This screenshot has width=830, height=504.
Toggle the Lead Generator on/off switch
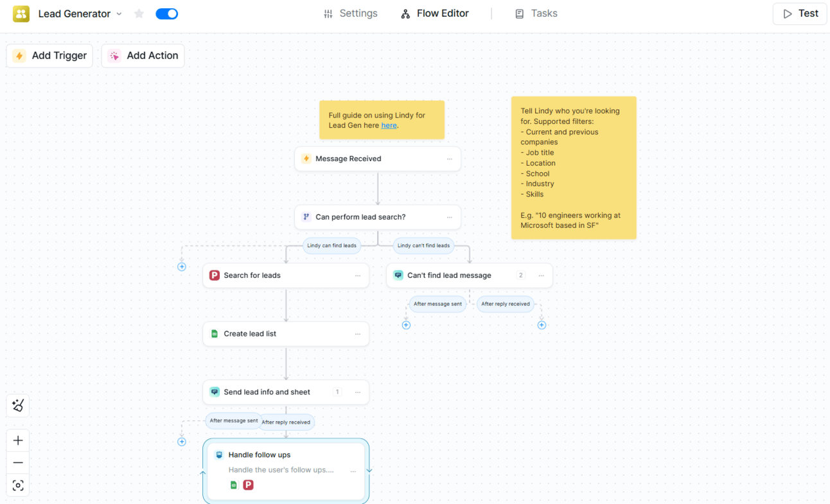tap(167, 13)
